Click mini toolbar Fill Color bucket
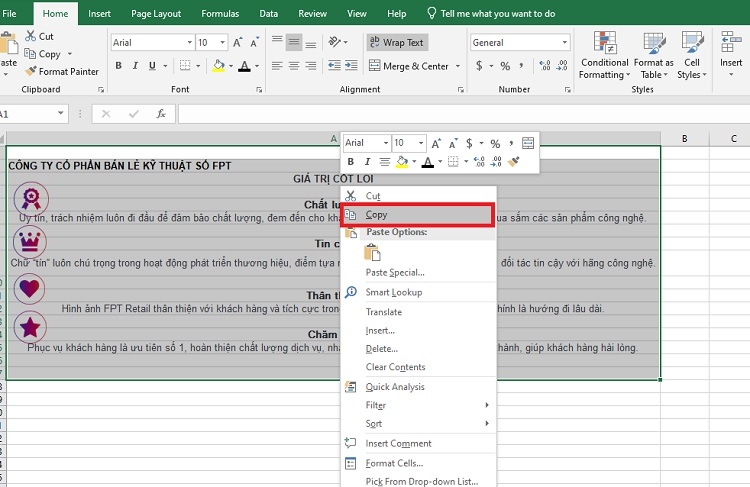Viewport: 750px width, 487px height. (x=402, y=162)
